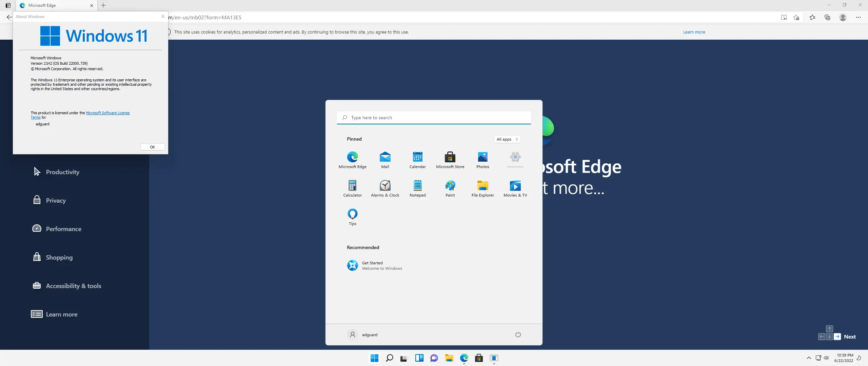Launch the Paint app in Start menu
Viewport: 868px width, 366px height.
point(450,188)
